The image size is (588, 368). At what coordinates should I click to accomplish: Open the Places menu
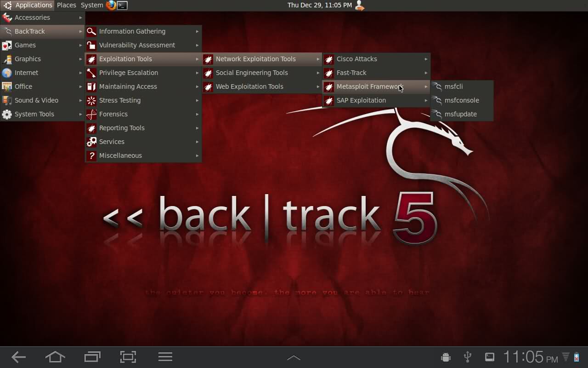(x=67, y=5)
